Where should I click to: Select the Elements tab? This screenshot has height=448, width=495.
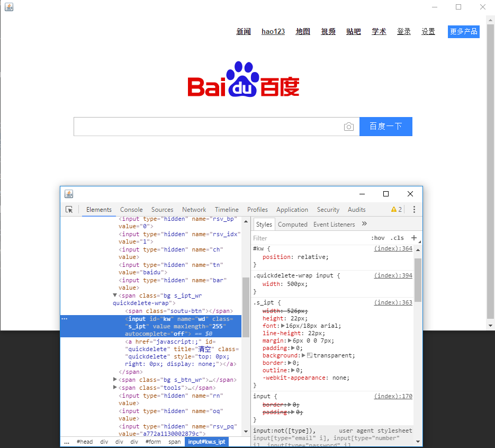point(99,210)
